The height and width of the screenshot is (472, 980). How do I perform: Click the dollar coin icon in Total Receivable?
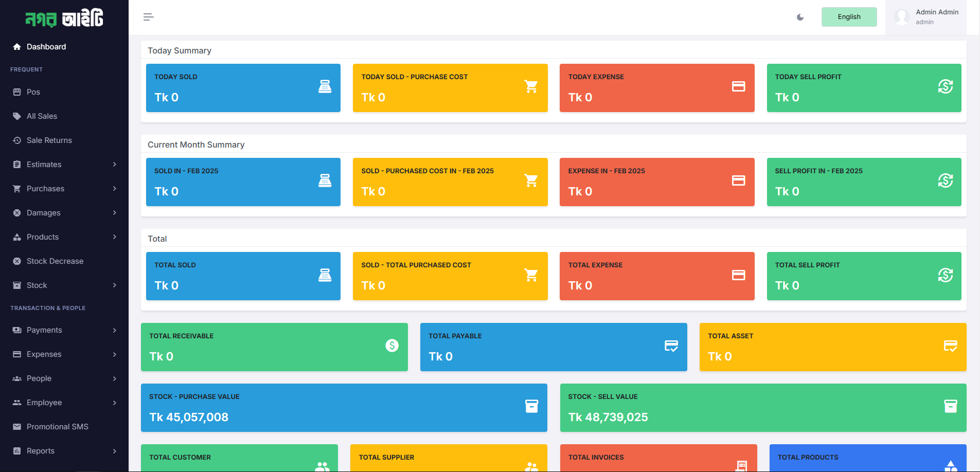392,346
